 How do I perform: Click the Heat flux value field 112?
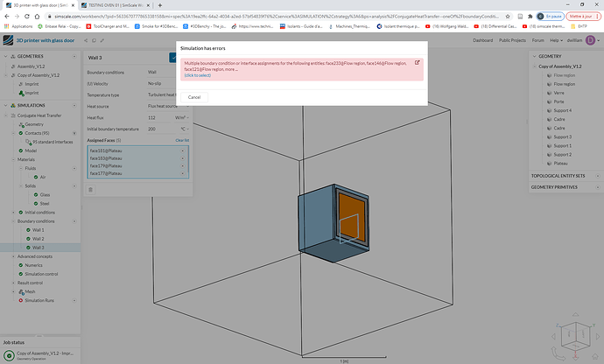point(159,117)
